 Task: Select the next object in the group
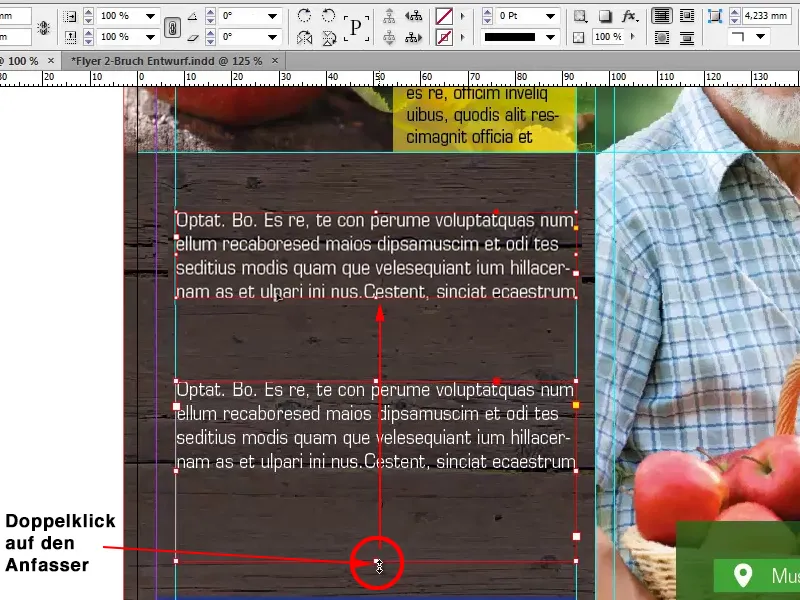click(413, 37)
